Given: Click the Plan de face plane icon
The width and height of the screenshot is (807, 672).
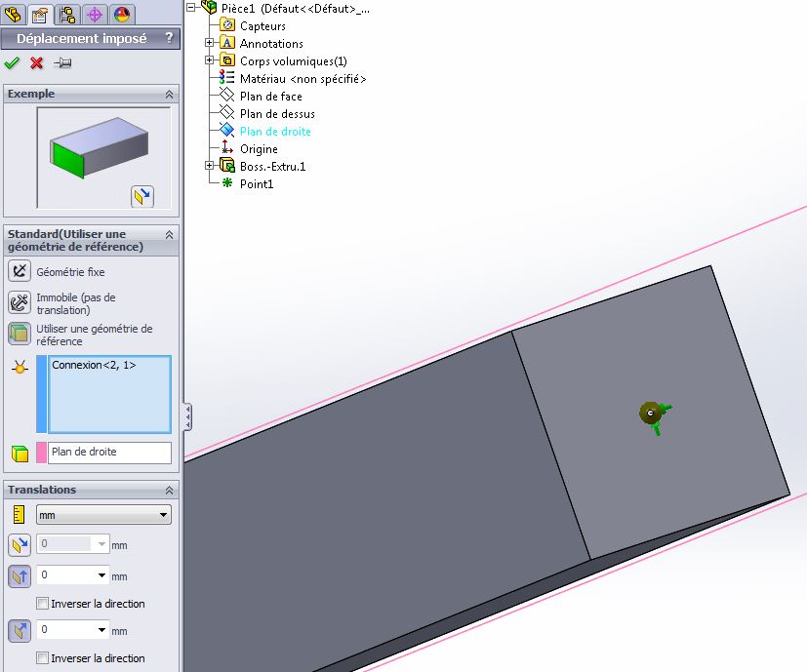Looking at the screenshot, I should [x=227, y=96].
